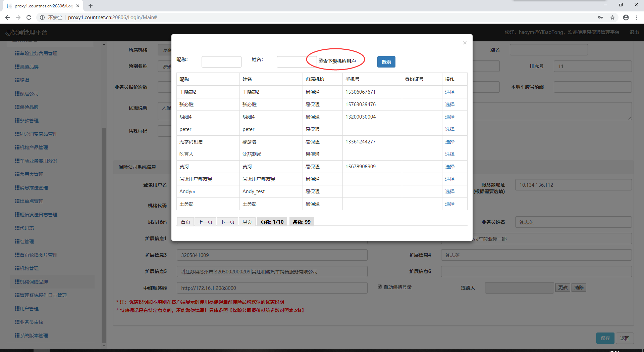The width and height of the screenshot is (644, 352).
Task: Click the blue 搜索 button
Action: pyautogui.click(x=386, y=62)
